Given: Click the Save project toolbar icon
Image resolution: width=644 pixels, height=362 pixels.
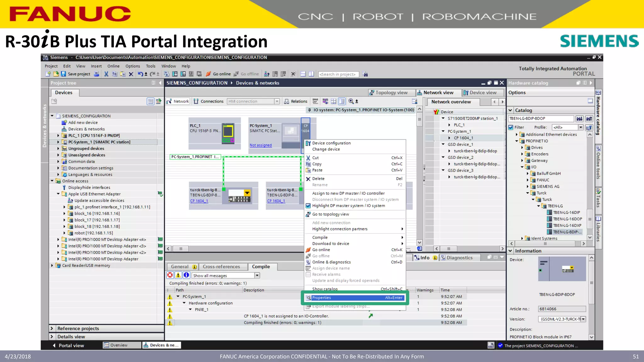Looking at the screenshot, I should 64,74.
